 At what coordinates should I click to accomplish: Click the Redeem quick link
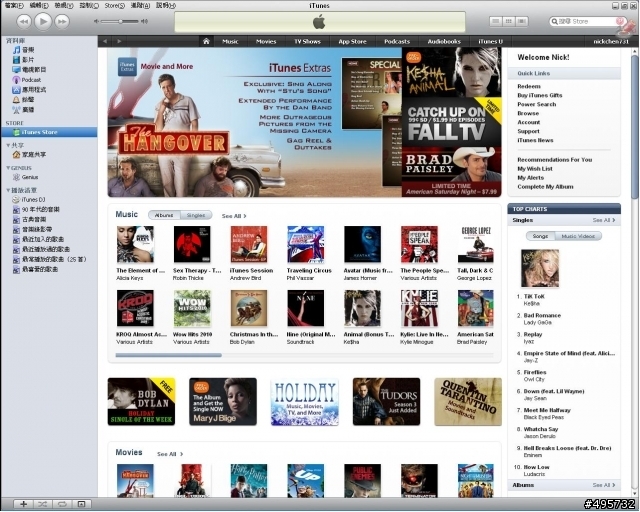[529, 86]
